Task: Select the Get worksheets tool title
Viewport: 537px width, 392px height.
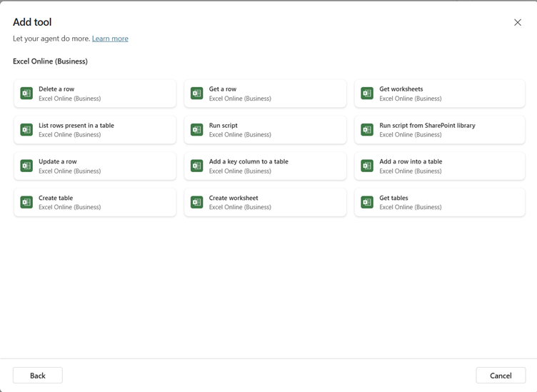Action: pyautogui.click(x=401, y=89)
